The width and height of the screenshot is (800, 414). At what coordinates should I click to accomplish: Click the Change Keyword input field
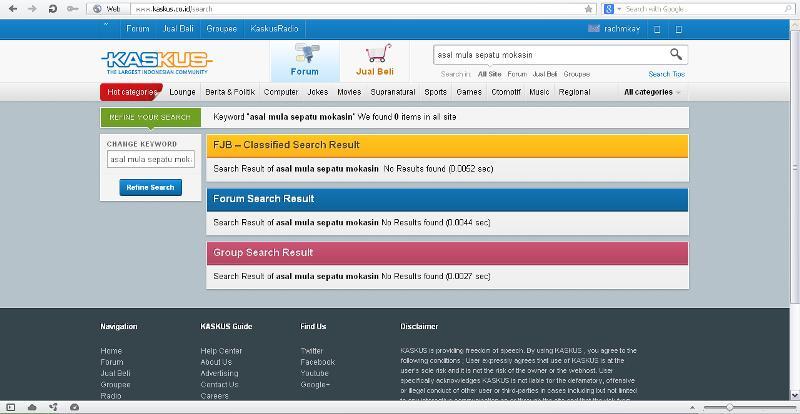151,159
